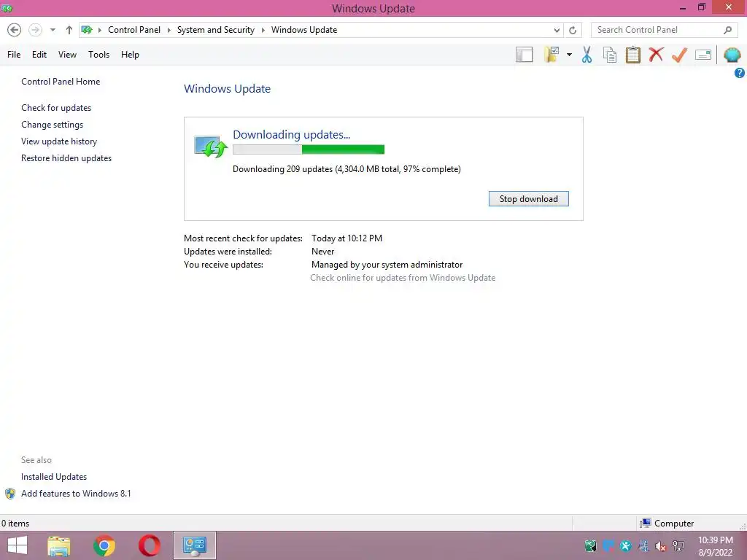The width and height of the screenshot is (747, 560).
Task: Open the network tray icon
Action: click(x=678, y=545)
